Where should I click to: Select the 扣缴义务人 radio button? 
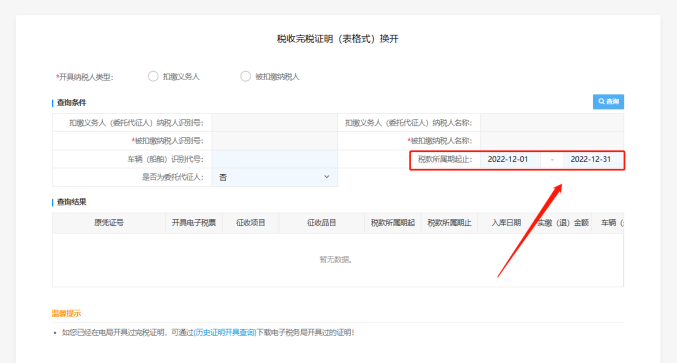point(153,76)
